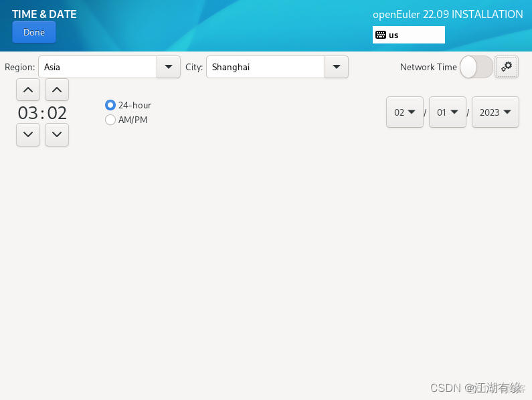Click the hour increase up arrow
This screenshot has width=532, height=400.
tap(28, 90)
